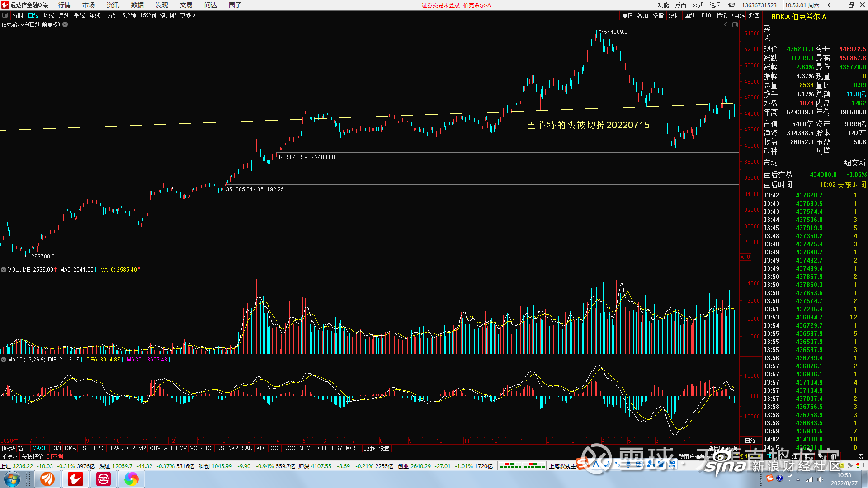Expand the 更多 indicators list
Screen dimensions: 868x488
click(369, 448)
